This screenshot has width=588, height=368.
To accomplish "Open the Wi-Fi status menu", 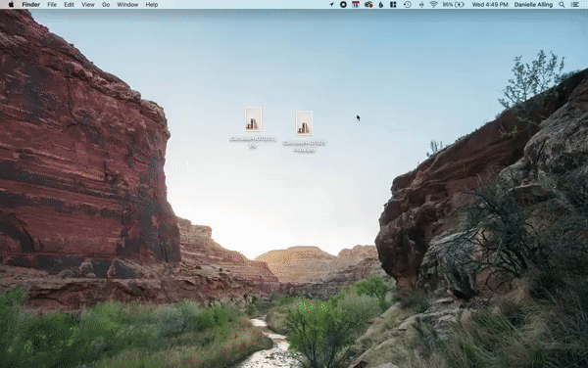I will pos(433,5).
